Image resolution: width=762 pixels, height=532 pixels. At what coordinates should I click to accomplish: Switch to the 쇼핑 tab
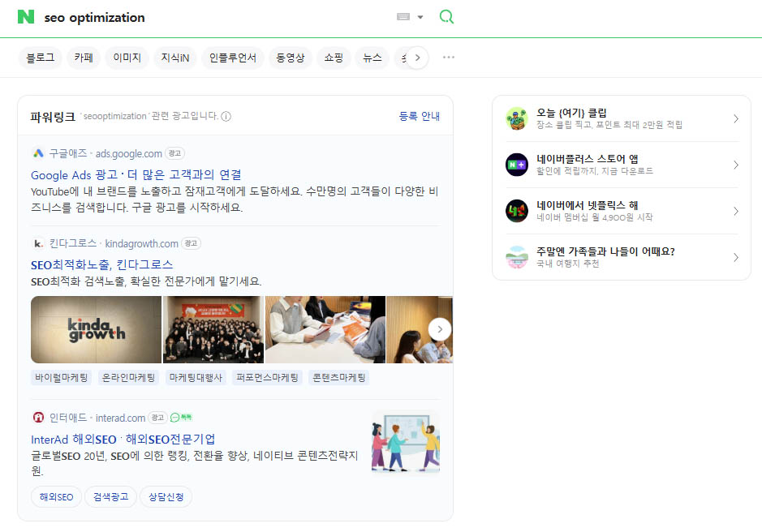tap(334, 58)
